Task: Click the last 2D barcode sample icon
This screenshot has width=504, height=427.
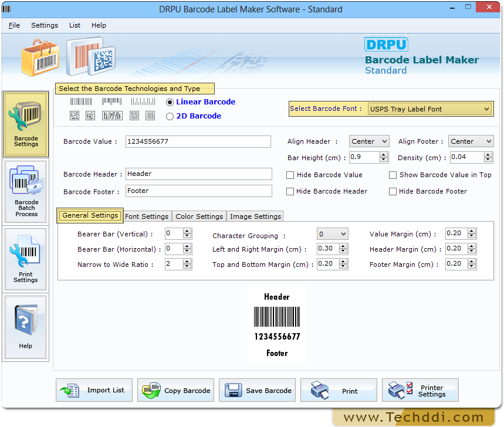Action: tap(150, 116)
